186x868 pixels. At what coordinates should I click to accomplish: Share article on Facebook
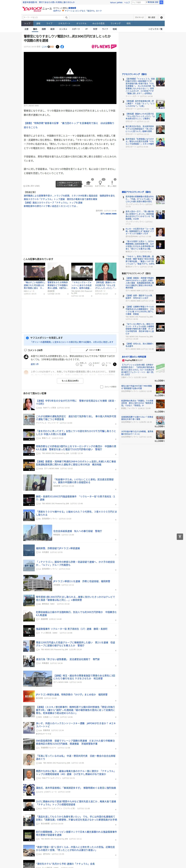[62, 47]
